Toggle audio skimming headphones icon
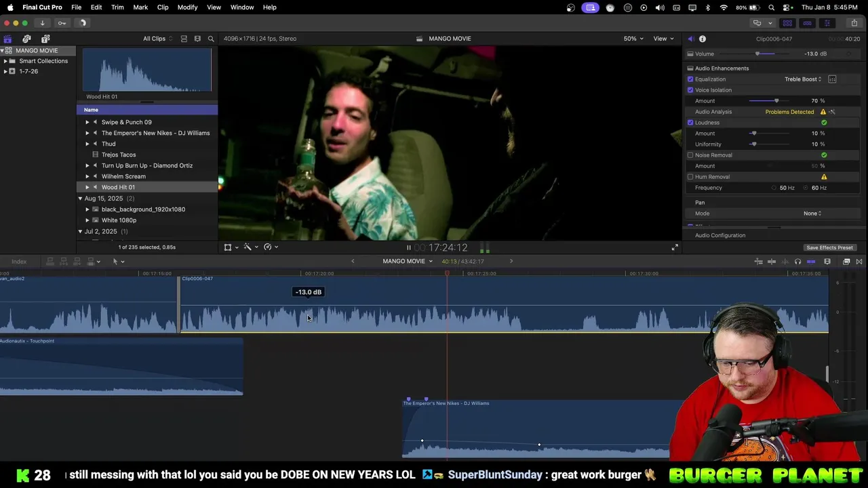 [x=797, y=262]
